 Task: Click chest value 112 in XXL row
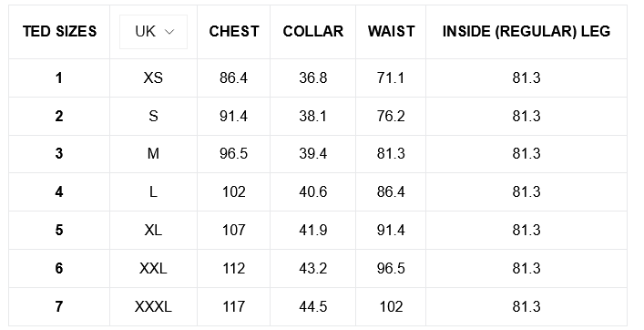coord(234,268)
